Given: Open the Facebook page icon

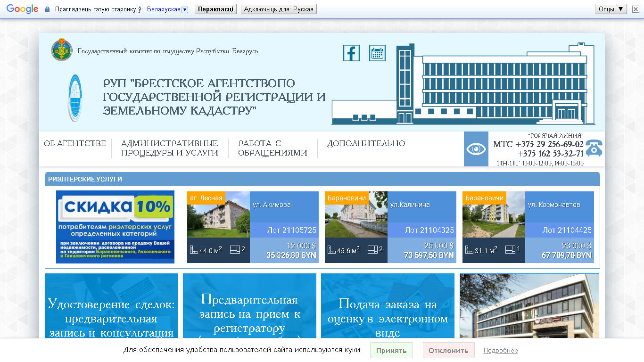Looking at the screenshot, I should coord(351,53).
